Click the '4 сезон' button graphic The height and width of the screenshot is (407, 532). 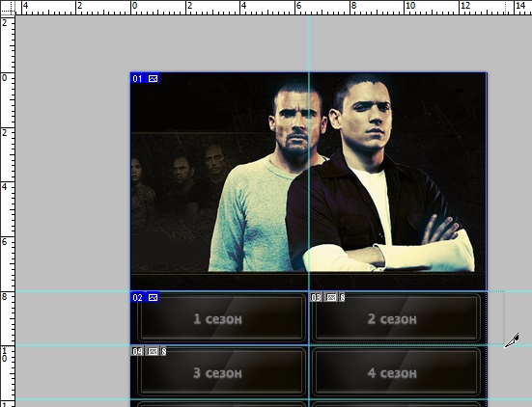(396, 371)
